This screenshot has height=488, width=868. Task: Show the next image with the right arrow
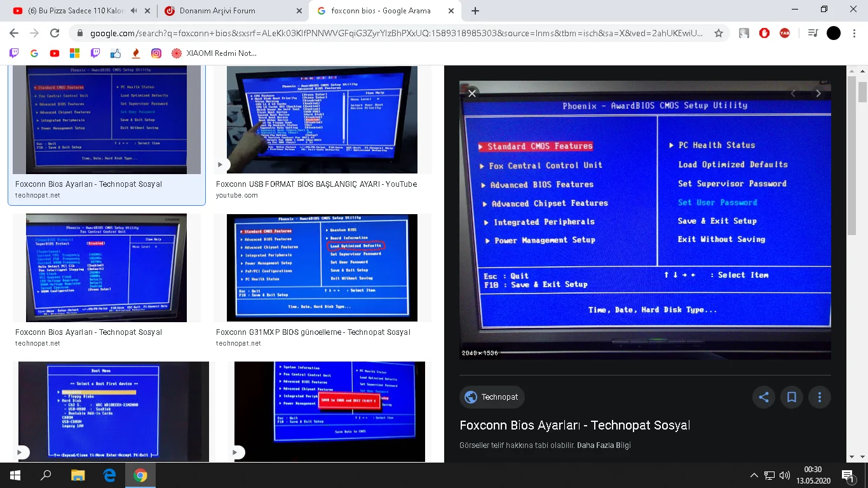[818, 93]
